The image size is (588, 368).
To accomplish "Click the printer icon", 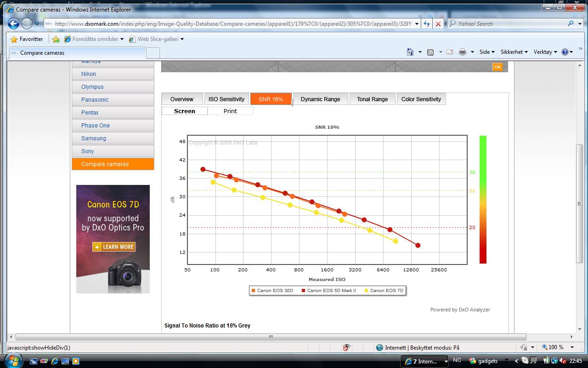I will 463,52.
